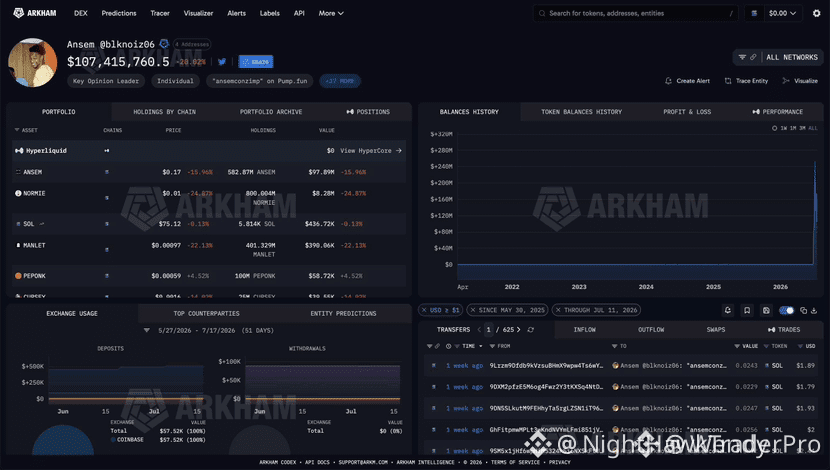Image resolution: width=830 pixels, height=470 pixels.
Task: Click the Twitter bird icon
Action: pos(222,62)
